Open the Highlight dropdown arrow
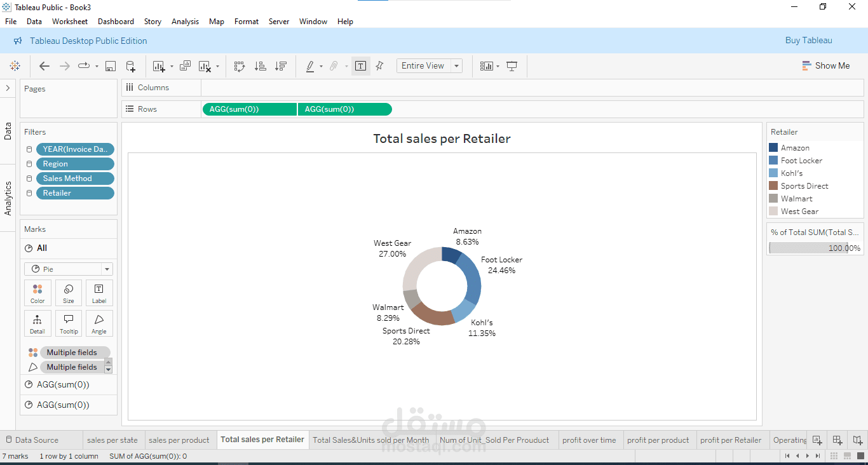This screenshot has width=868, height=465. [321, 66]
